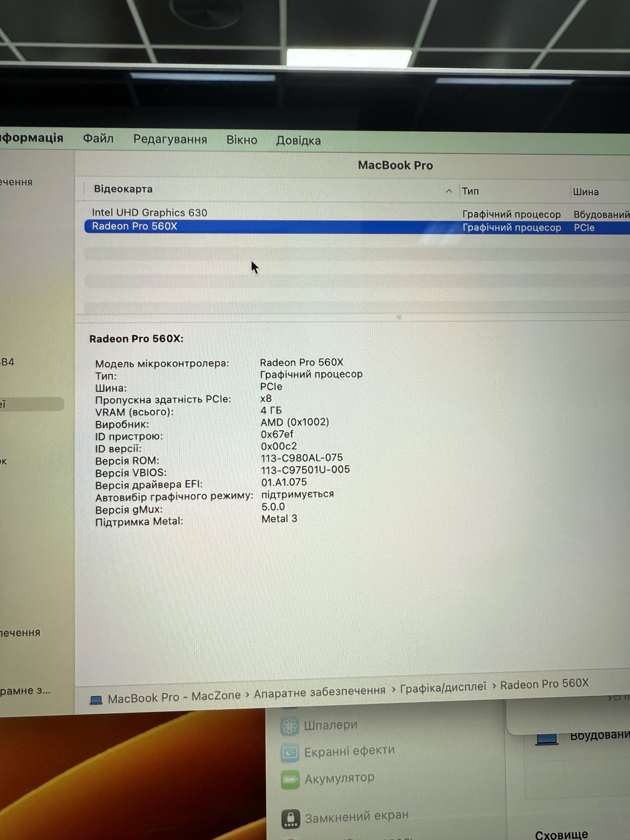The image size is (630, 840).
Task: Click the MacBook Pro window title
Action: pos(395,165)
